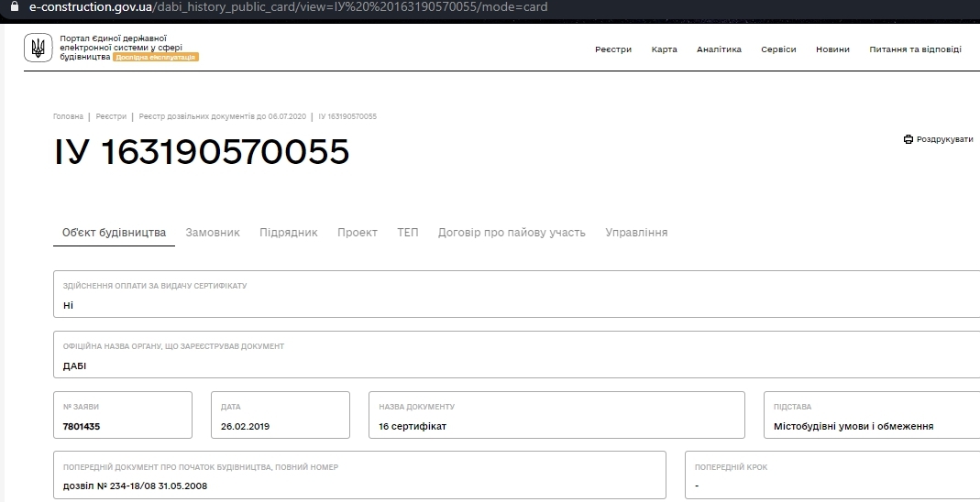This screenshot has height=502, width=980.
Task: Select the Об'єкт будівництва tab
Action: pyautogui.click(x=114, y=233)
